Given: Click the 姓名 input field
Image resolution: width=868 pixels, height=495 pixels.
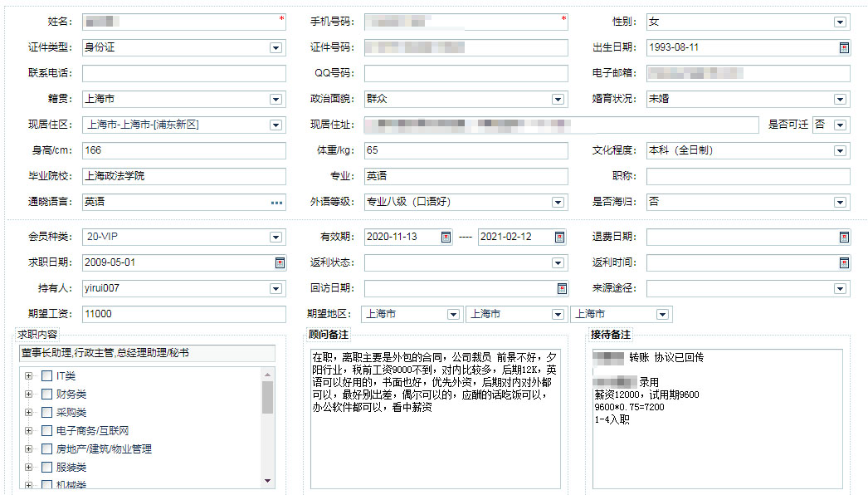Looking at the screenshot, I should click(183, 22).
